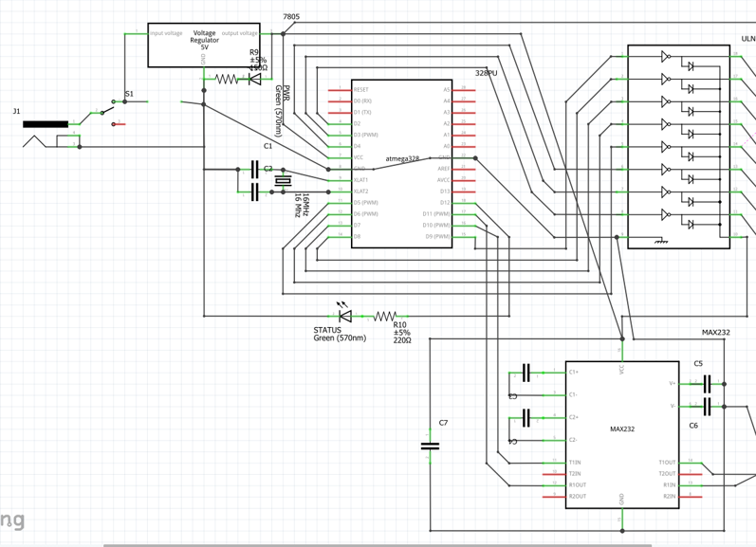Click the bottommost inverter gate in ULN chip
The height and width of the screenshot is (547, 756).
coord(666,214)
